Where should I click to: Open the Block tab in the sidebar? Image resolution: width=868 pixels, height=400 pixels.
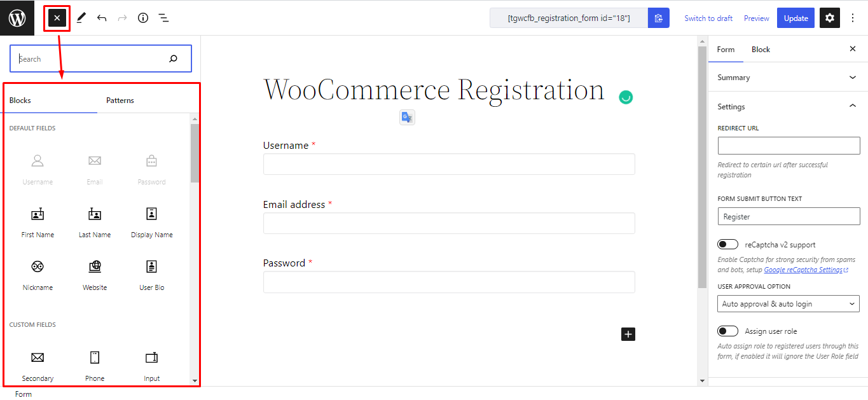tap(761, 49)
